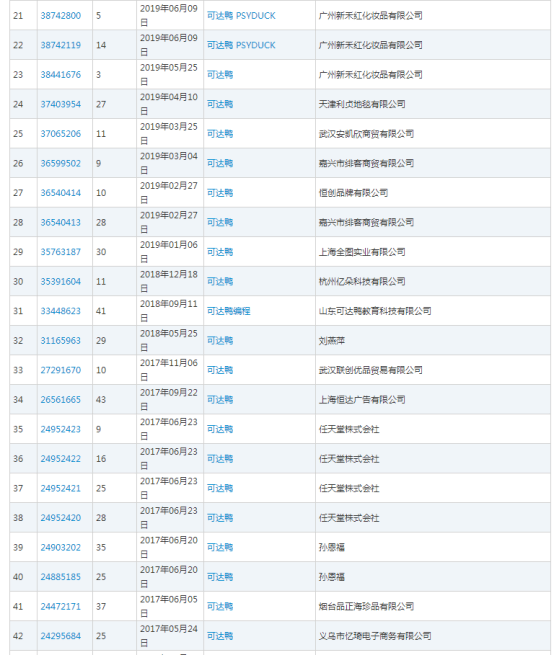Open registration number 33448623
Screen dimensions: 554x656
coord(61,311)
